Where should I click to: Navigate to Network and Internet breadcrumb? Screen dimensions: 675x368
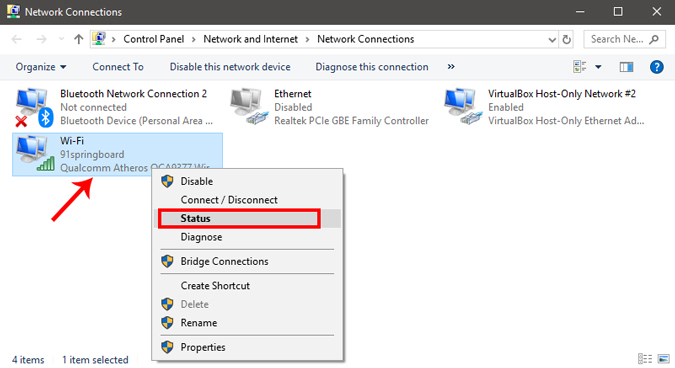(251, 39)
